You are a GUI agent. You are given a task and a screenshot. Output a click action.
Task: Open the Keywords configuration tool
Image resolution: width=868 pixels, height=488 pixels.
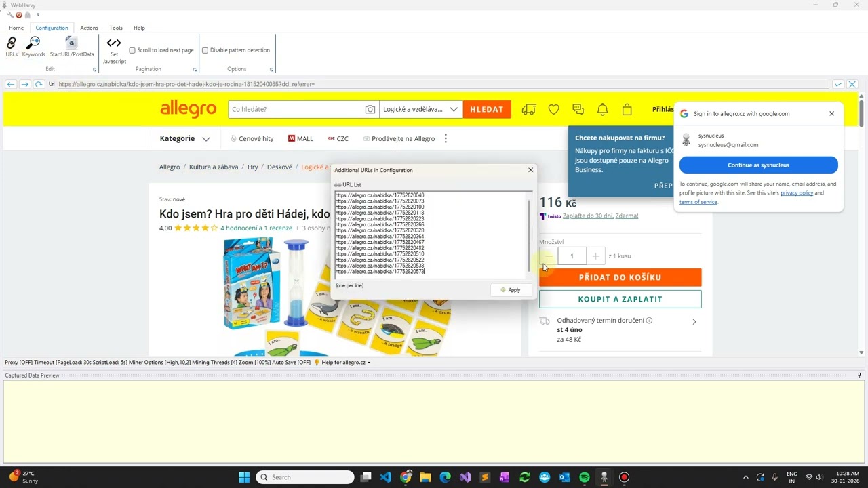33,46
